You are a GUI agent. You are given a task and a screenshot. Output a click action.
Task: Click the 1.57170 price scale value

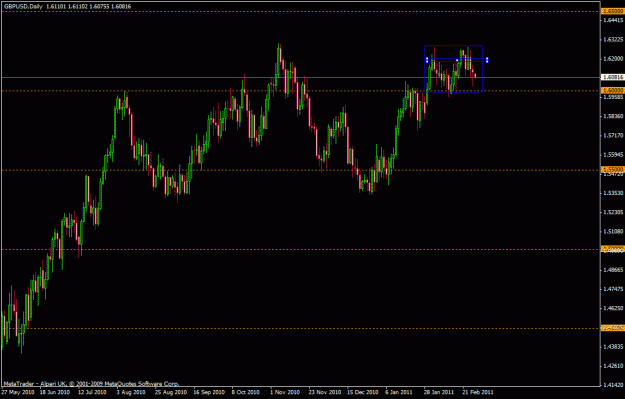point(613,136)
